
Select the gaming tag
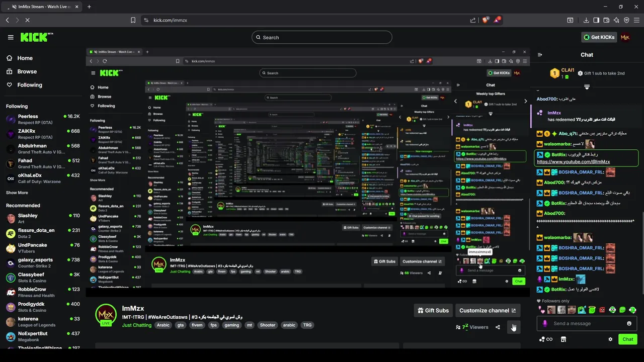pyautogui.click(x=232, y=325)
